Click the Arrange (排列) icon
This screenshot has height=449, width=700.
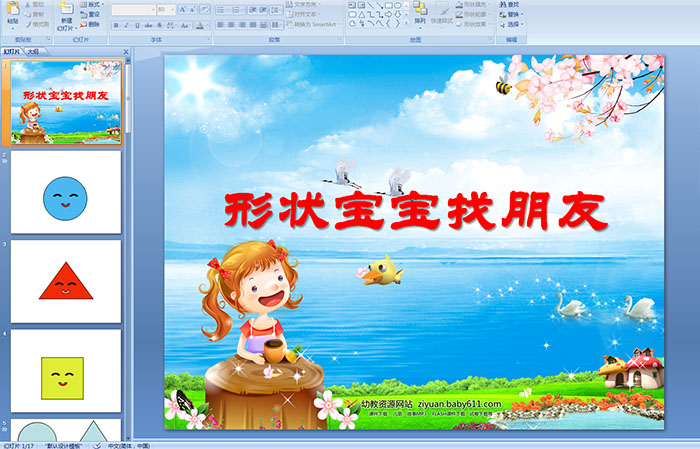click(420, 9)
